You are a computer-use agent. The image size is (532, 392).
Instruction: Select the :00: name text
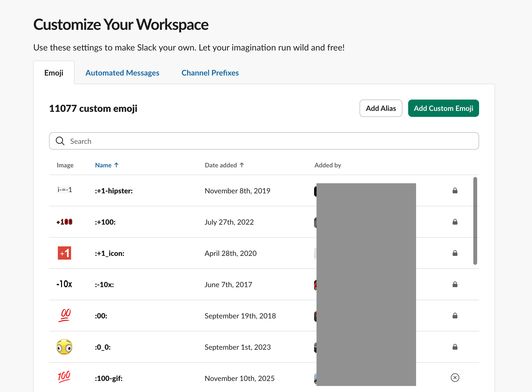[101, 316]
